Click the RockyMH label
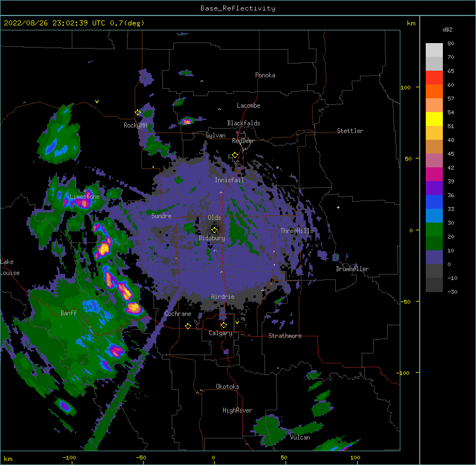 [135, 125]
